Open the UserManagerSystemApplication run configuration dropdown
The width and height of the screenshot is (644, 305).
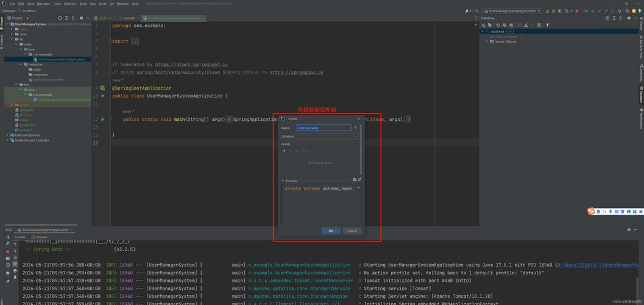click(x=512, y=11)
